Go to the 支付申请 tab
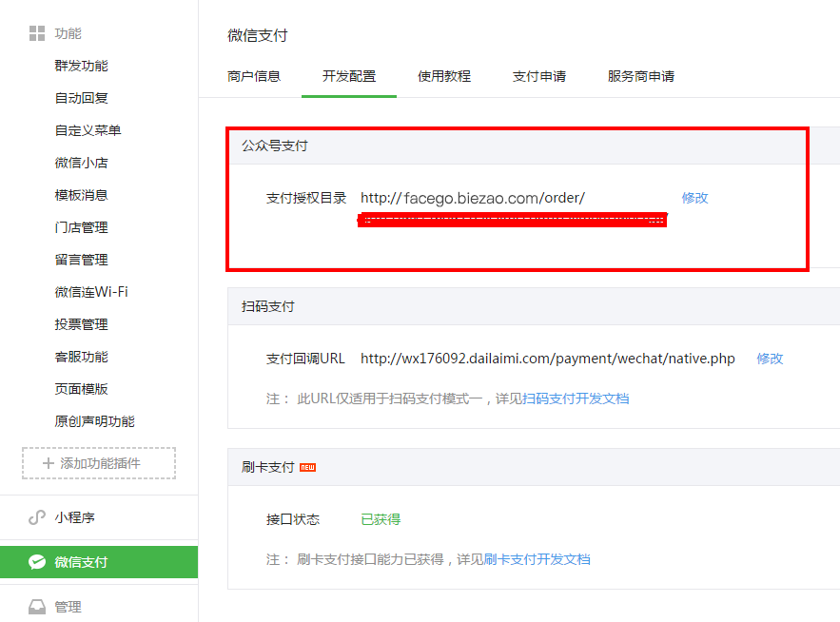This screenshot has width=840, height=622. (x=539, y=76)
